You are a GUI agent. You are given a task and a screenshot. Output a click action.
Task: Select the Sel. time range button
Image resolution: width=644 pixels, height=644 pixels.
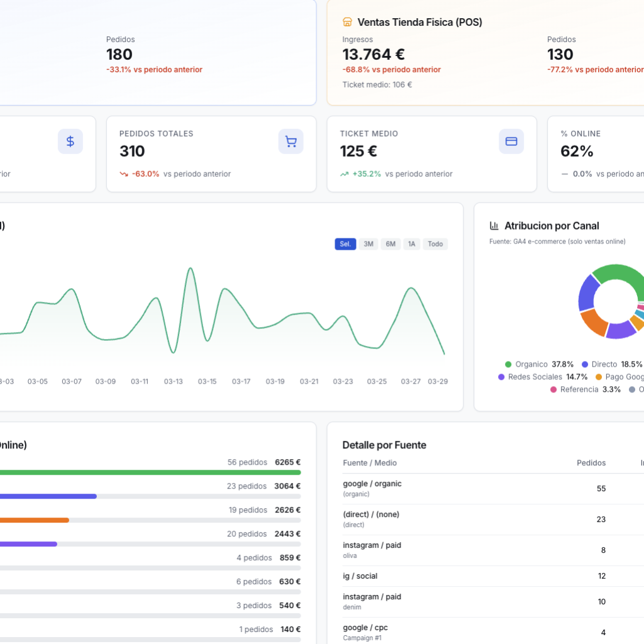tap(345, 244)
